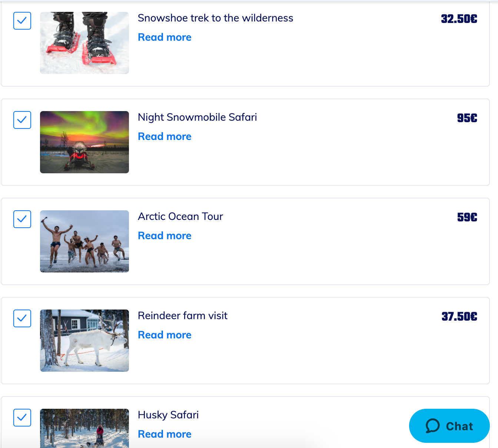Image resolution: width=498 pixels, height=448 pixels.
Task: Click the white reindeer thumbnail
Action: (x=84, y=341)
